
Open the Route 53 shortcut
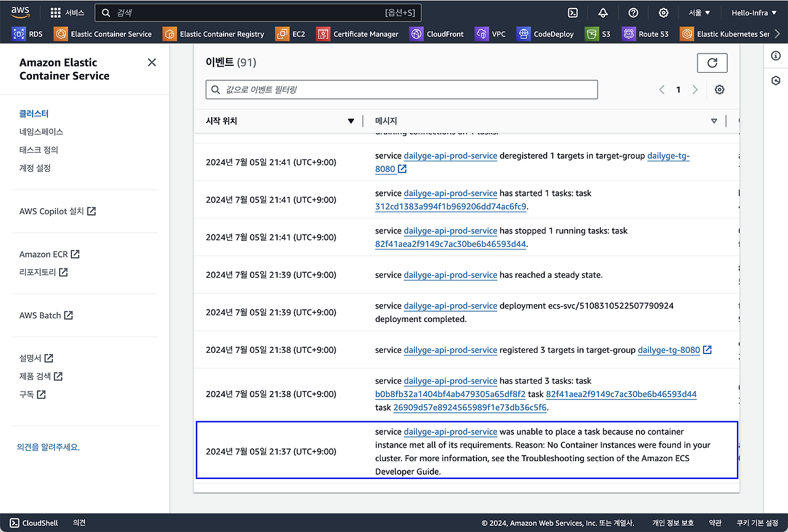point(645,34)
